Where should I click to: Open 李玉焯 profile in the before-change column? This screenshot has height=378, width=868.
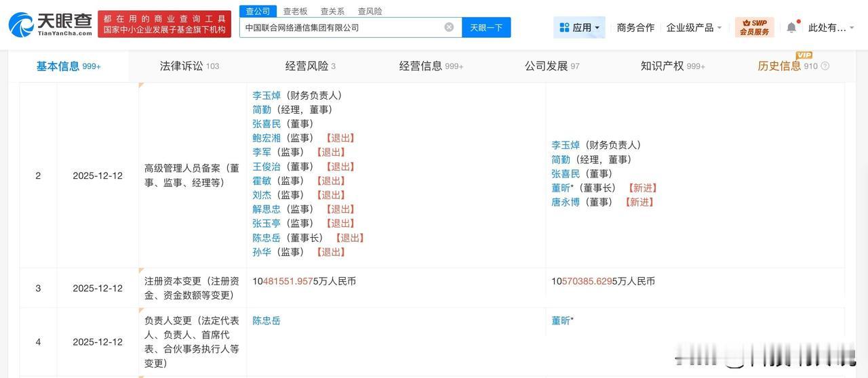click(267, 96)
